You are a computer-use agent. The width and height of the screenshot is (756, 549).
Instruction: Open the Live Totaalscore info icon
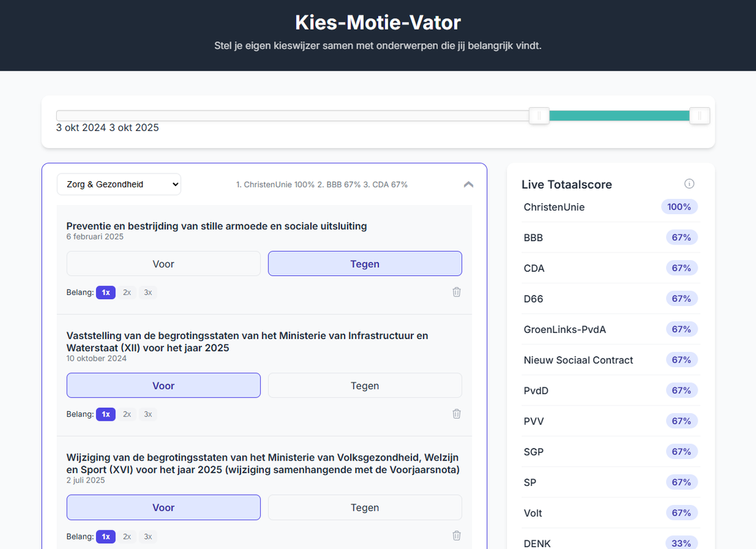coord(689,184)
